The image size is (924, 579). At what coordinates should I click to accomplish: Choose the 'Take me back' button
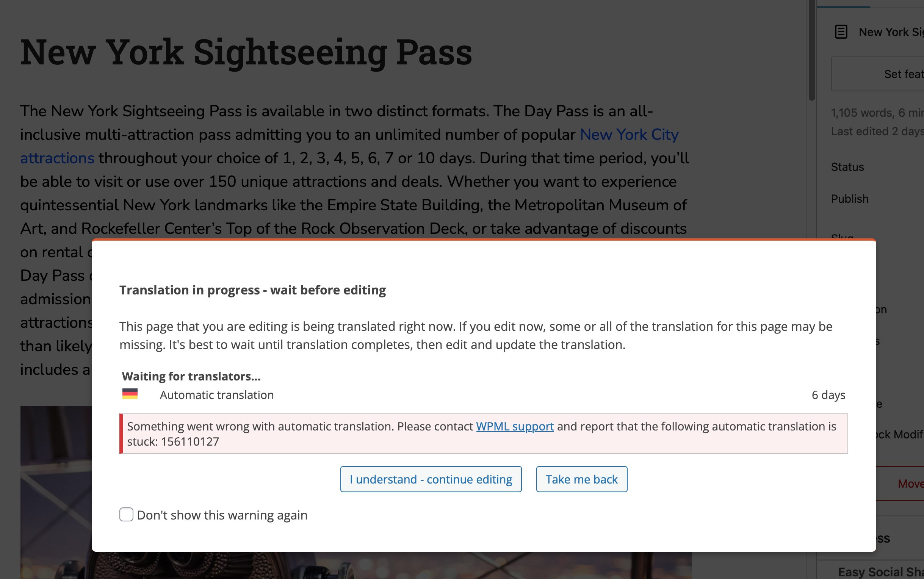pos(581,479)
